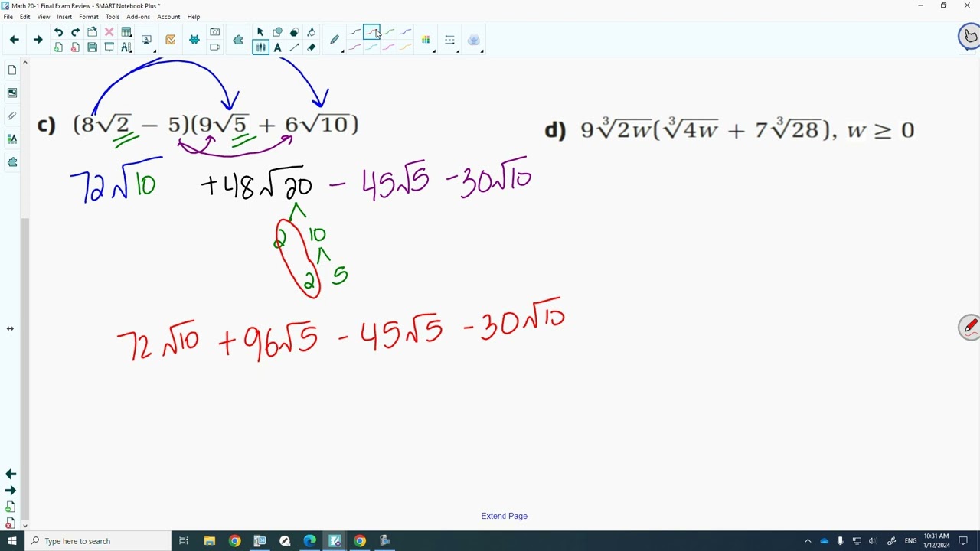
Task: Show the screen shade tool
Action: pyautogui.click(x=109, y=47)
